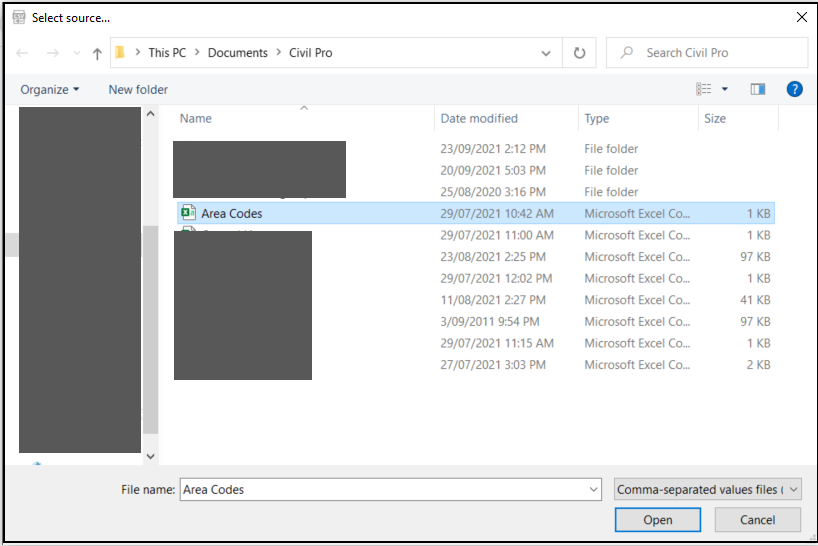
Task: Sort files by Date modified column
Action: tap(479, 118)
